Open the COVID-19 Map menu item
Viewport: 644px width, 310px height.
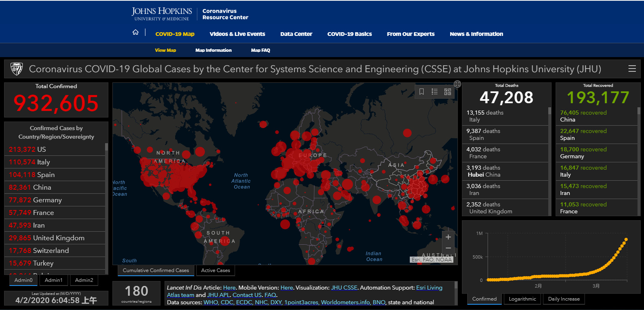point(175,34)
